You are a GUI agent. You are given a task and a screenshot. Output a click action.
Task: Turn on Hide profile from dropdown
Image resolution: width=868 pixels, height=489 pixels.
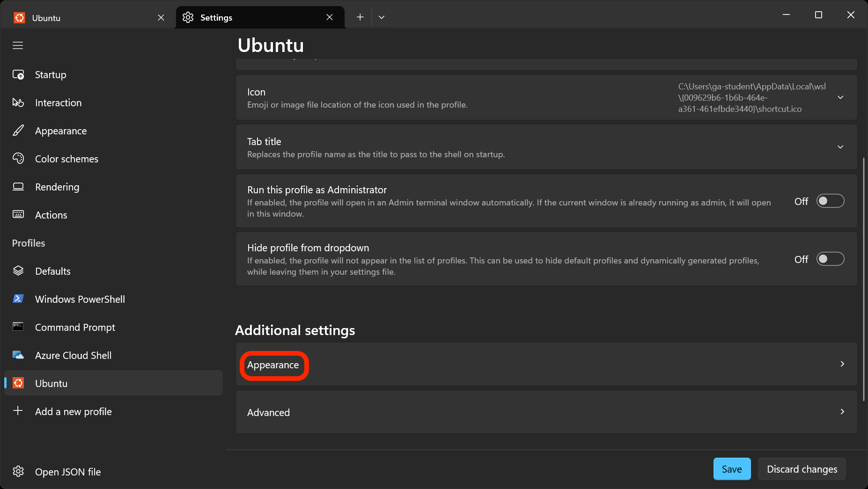(830, 259)
